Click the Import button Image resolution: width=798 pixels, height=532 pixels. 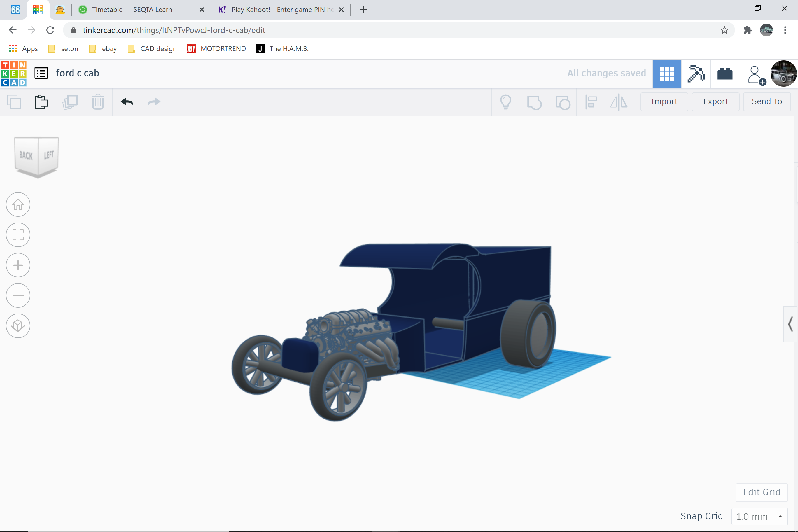[664, 101]
